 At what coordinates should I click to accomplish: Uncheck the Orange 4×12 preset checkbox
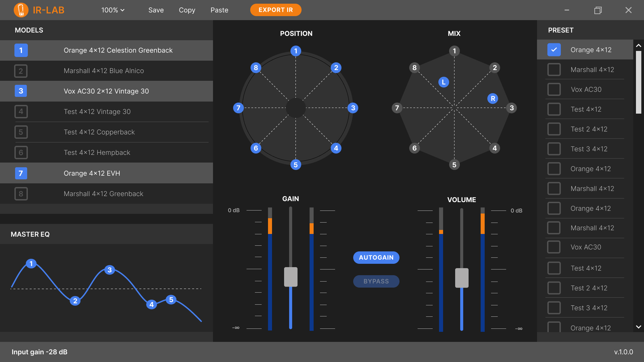point(554,50)
